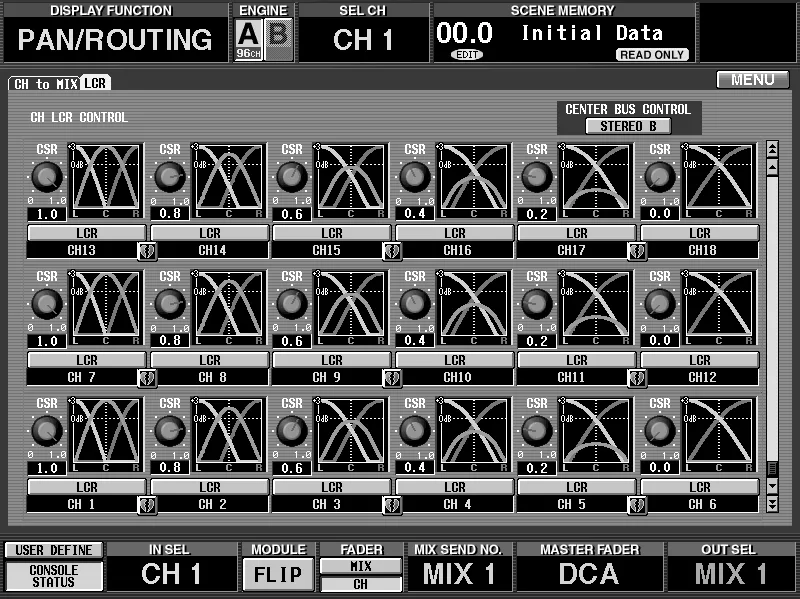Image resolution: width=800 pixels, height=599 pixels.
Task: Toggle the LCR button above CH 3
Action: 332,487
